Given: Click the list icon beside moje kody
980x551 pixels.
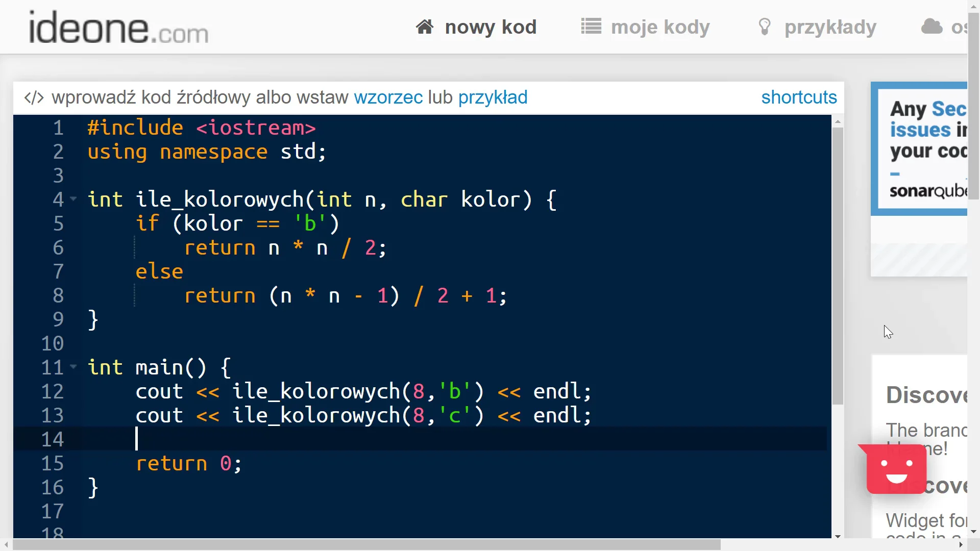Looking at the screenshot, I should [x=591, y=27].
